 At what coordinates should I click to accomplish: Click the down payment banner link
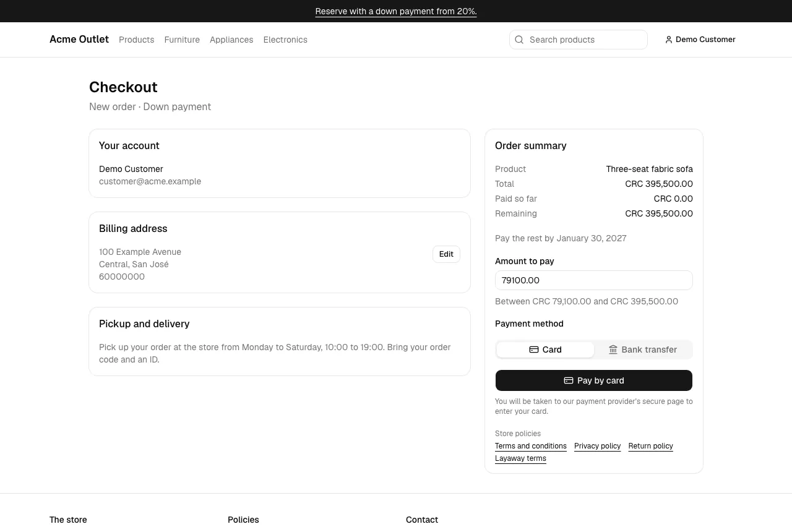point(396,11)
